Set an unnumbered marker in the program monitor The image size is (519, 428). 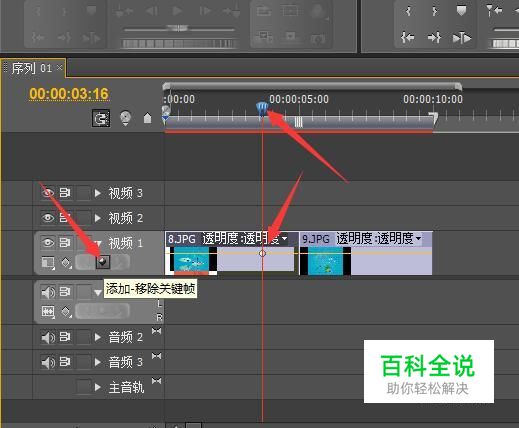tap(461, 11)
